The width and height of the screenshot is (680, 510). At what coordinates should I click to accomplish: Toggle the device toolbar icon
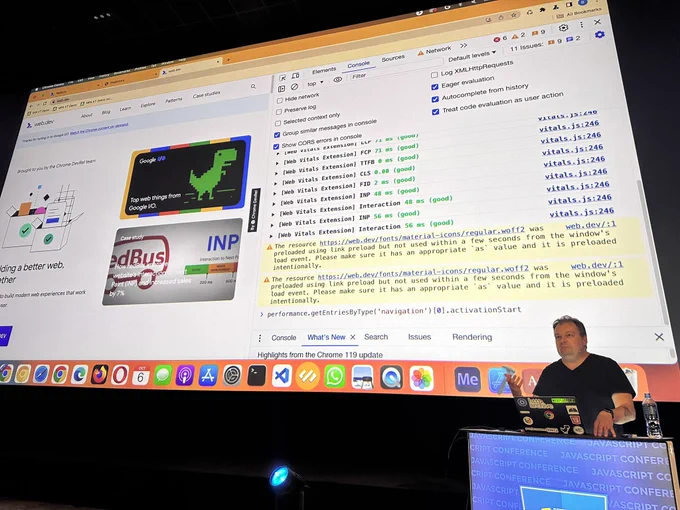(295, 75)
